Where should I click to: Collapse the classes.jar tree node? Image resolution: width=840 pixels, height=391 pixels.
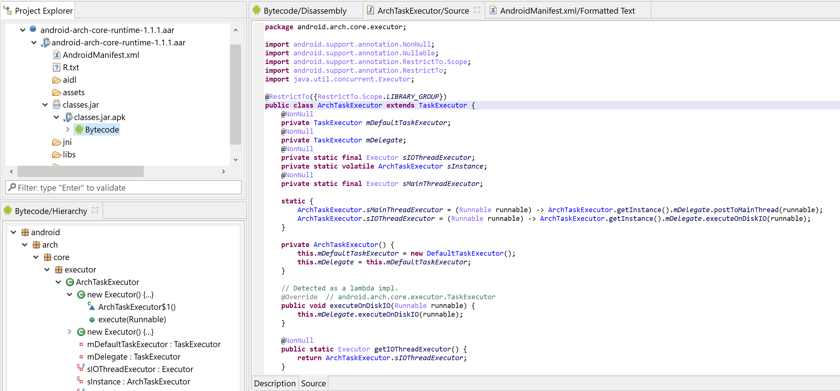click(x=46, y=104)
